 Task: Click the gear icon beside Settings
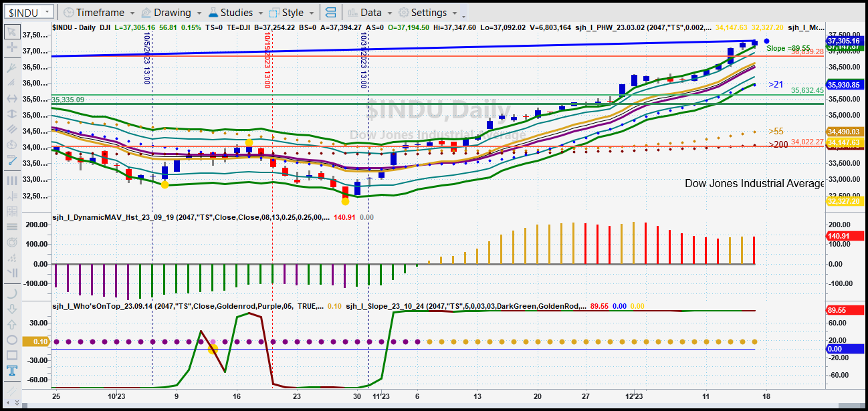click(x=403, y=13)
